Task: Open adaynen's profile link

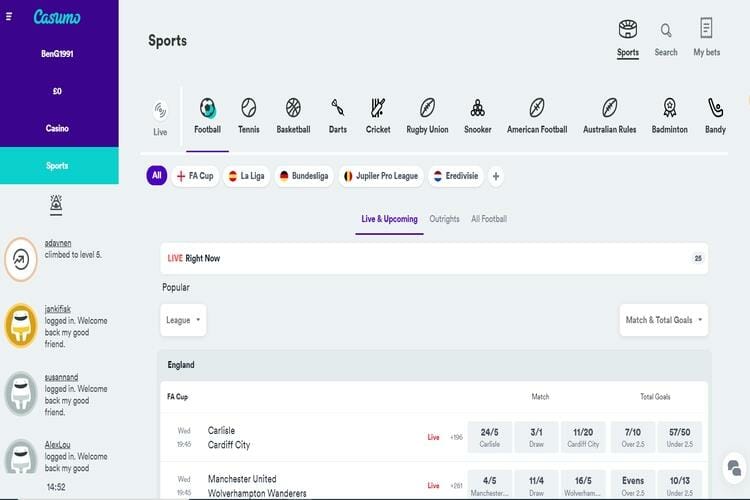Action: 58,243
